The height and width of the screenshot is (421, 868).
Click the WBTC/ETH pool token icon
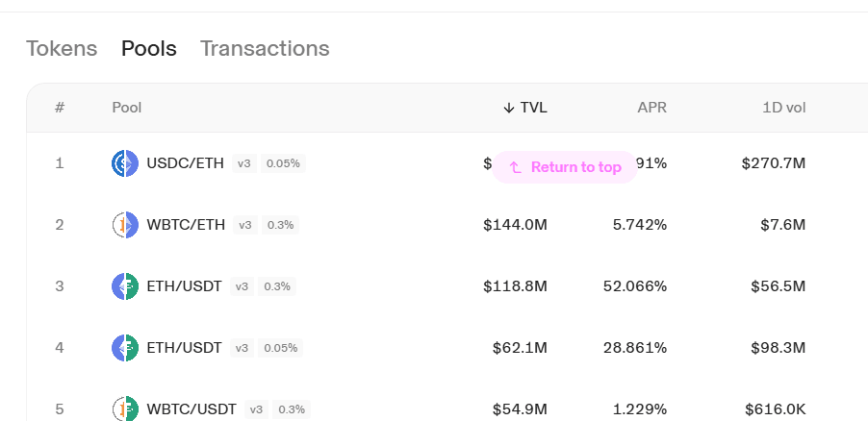[125, 225]
